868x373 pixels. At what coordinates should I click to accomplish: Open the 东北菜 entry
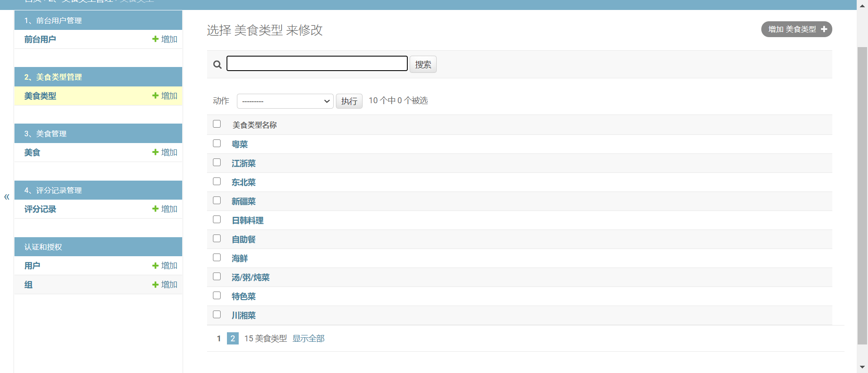(x=244, y=182)
